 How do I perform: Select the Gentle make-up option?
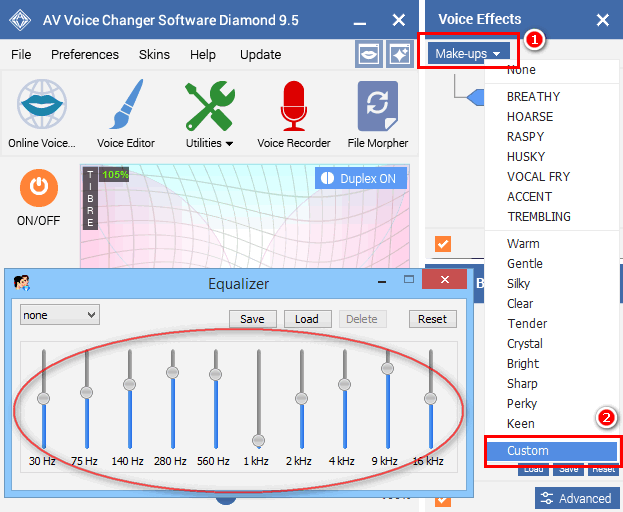point(552,263)
